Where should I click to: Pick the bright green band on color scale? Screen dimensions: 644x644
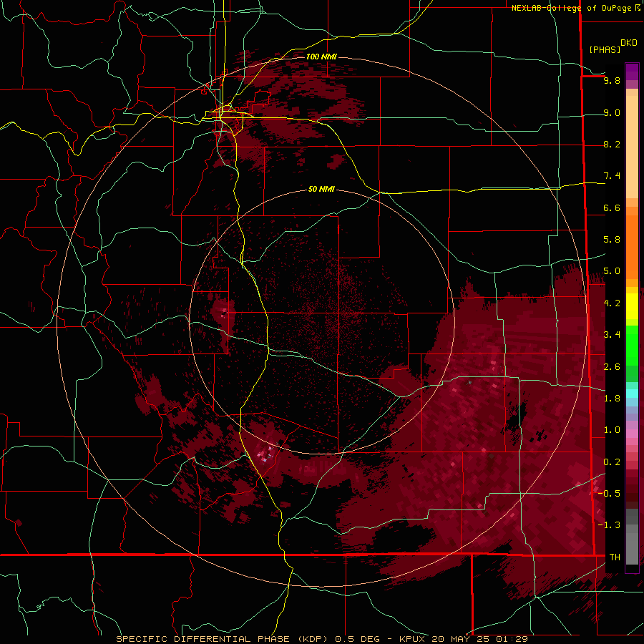click(632, 346)
